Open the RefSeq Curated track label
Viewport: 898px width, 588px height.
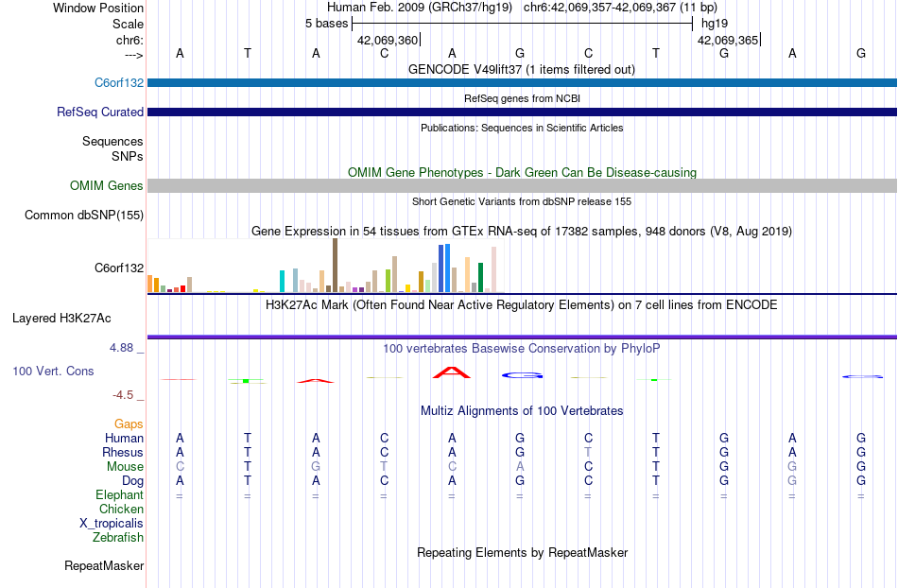100,112
